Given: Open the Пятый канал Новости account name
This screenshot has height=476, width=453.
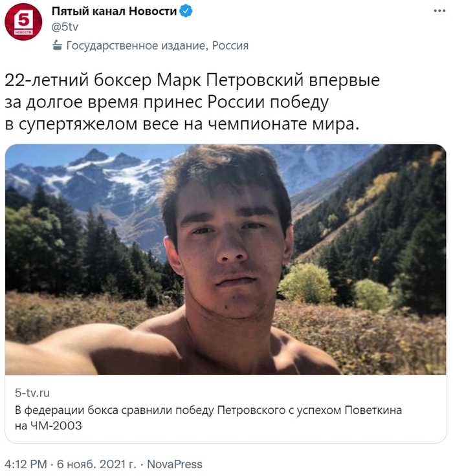Looking at the screenshot, I should point(114,11).
